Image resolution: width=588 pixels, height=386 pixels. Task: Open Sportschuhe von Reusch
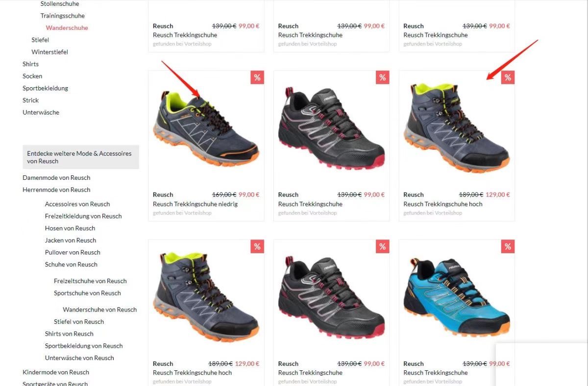[87, 293]
